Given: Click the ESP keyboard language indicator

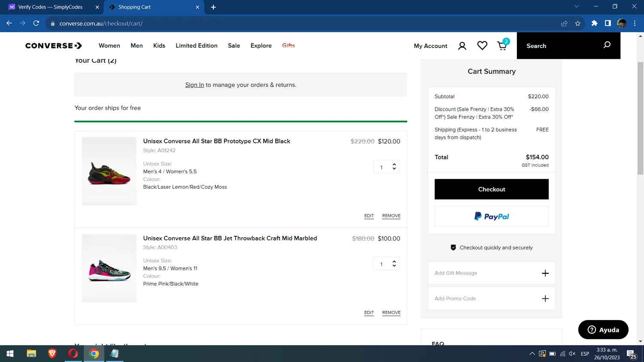Looking at the screenshot, I should tap(585, 354).
